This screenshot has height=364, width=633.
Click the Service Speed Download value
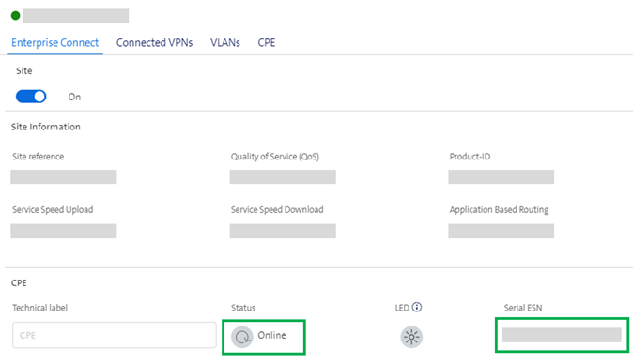pyautogui.click(x=283, y=231)
